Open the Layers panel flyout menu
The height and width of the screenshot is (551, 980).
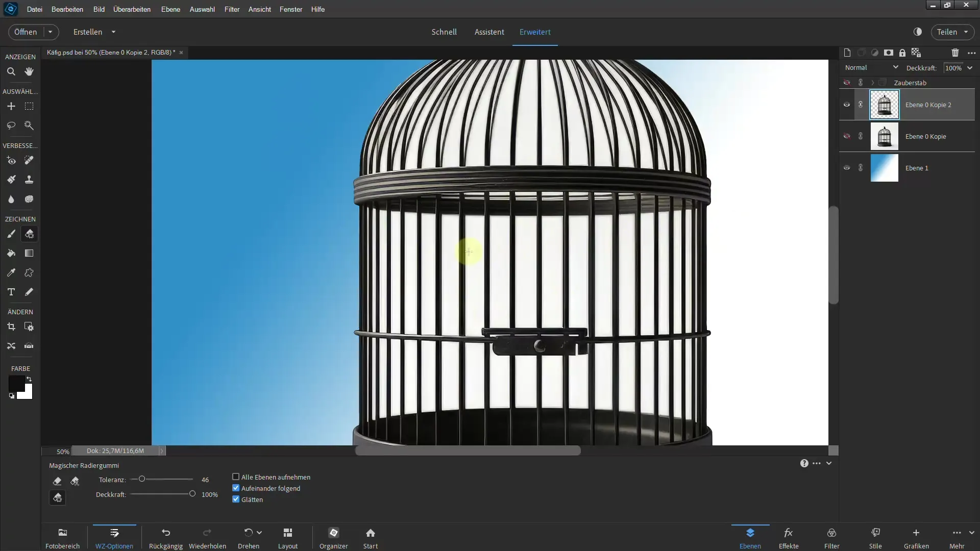coord(971,53)
